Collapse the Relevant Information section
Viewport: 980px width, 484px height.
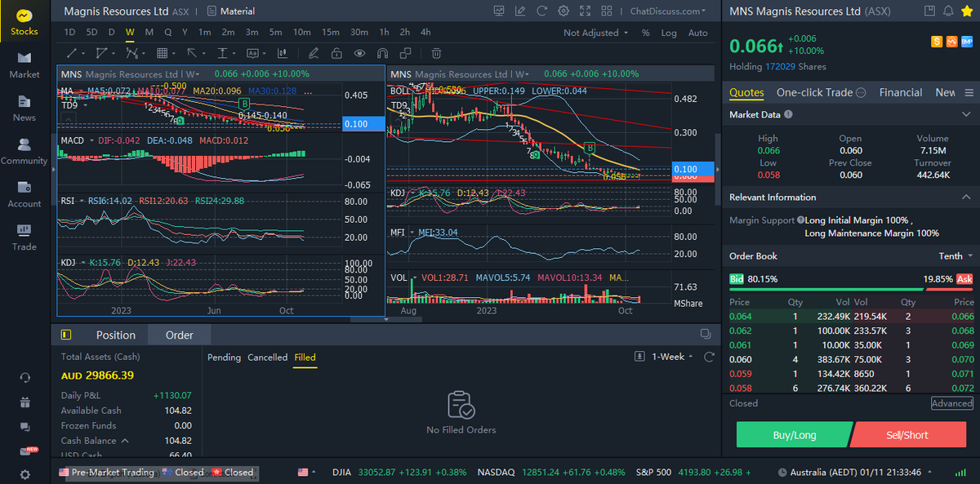967,198
